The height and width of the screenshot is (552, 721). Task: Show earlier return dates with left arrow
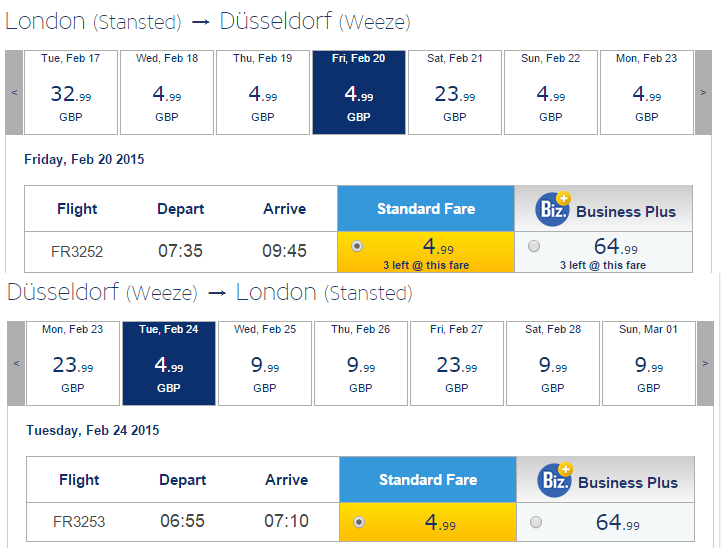[16, 363]
